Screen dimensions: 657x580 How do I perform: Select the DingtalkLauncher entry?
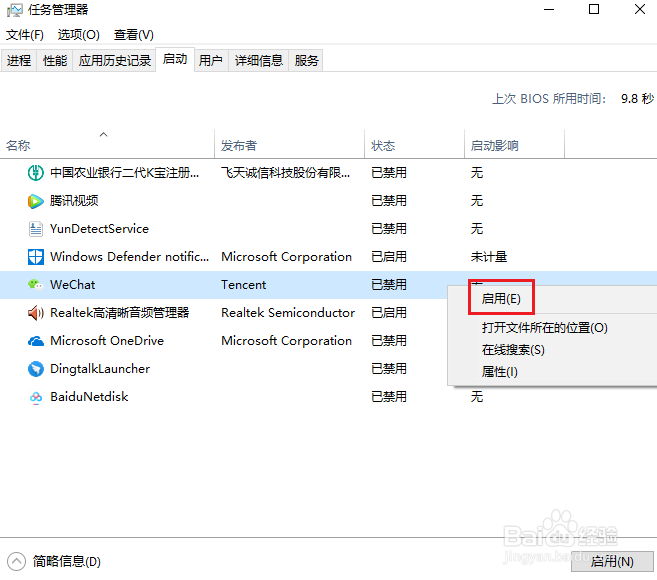click(x=100, y=369)
